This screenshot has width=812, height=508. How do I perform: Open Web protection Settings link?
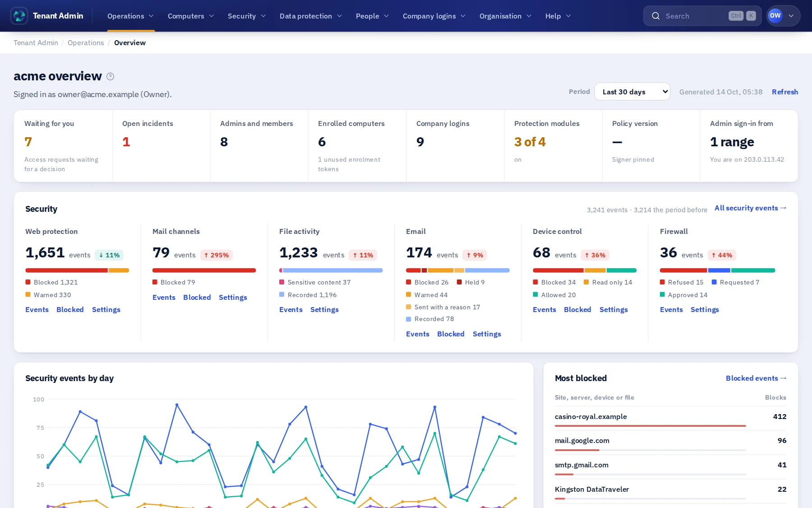(x=106, y=310)
